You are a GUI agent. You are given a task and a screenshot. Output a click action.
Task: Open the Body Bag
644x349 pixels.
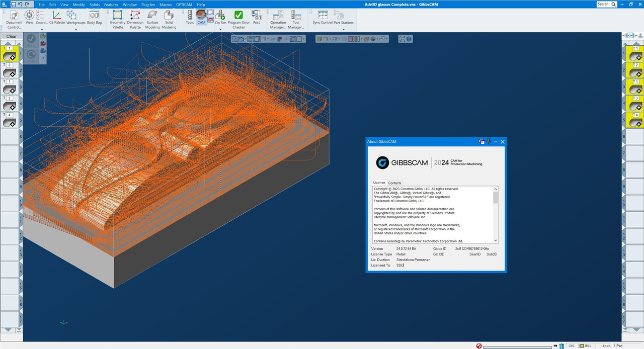(x=95, y=18)
